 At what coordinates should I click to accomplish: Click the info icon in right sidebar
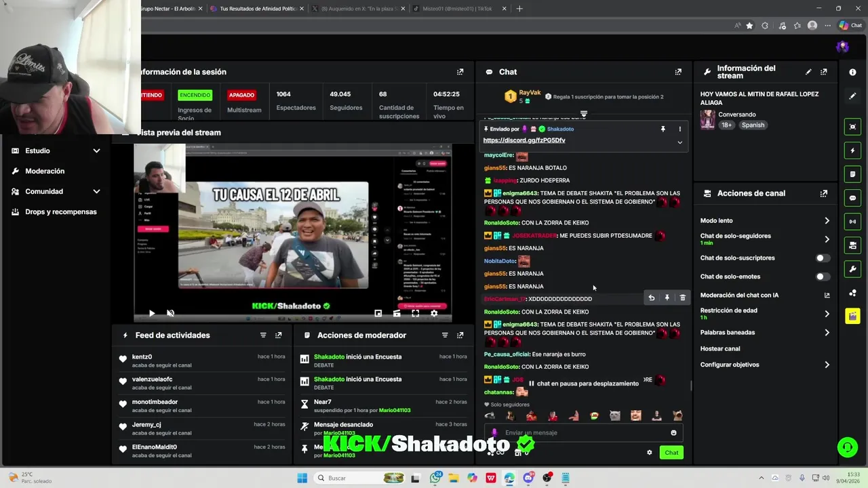(852, 72)
